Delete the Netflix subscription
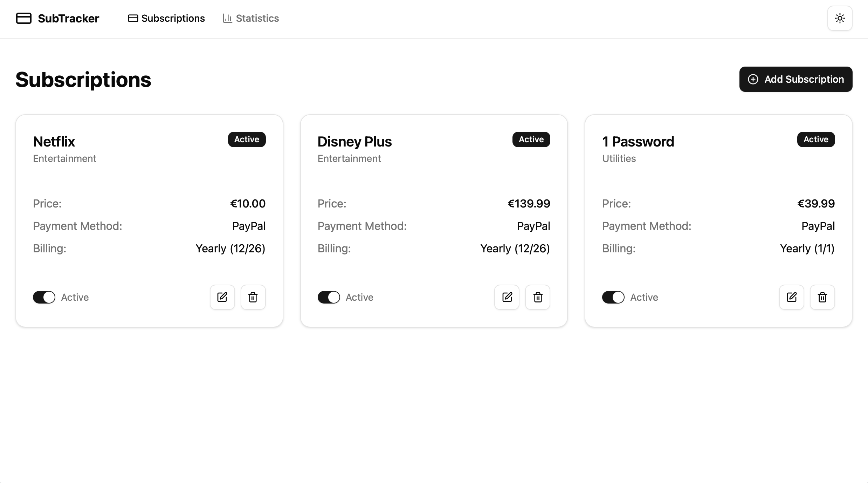Image resolution: width=868 pixels, height=483 pixels. [253, 297]
